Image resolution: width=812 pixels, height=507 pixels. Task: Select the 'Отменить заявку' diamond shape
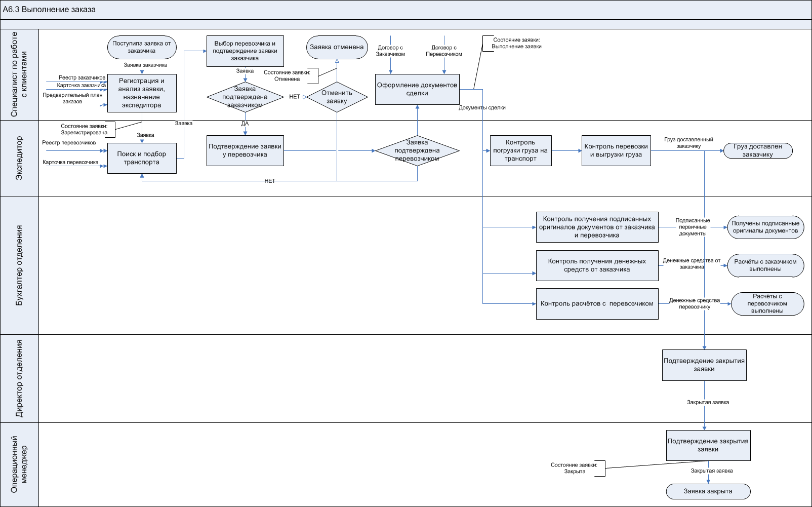pos(337,97)
